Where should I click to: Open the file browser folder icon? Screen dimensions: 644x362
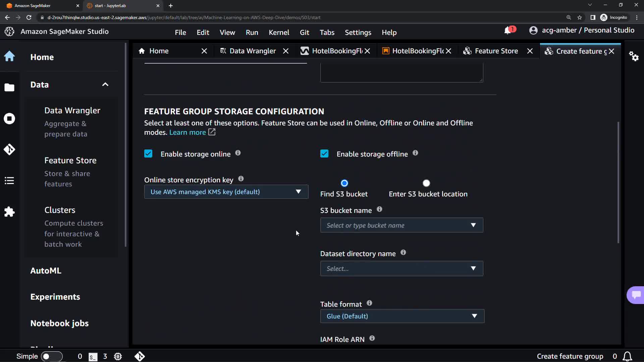tap(9, 87)
